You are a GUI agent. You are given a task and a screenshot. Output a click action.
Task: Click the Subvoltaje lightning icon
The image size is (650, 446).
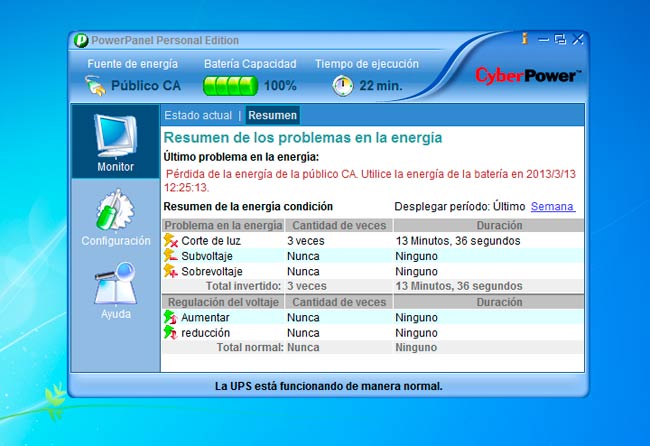[170, 256]
